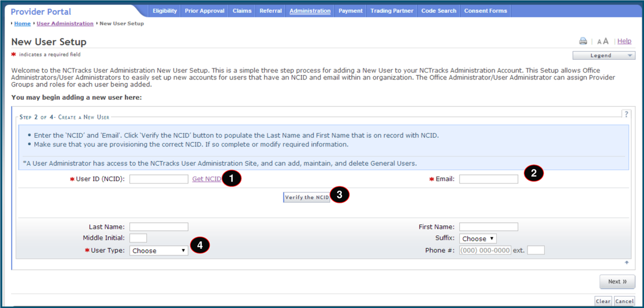Click the text size AA icon

pos(603,41)
